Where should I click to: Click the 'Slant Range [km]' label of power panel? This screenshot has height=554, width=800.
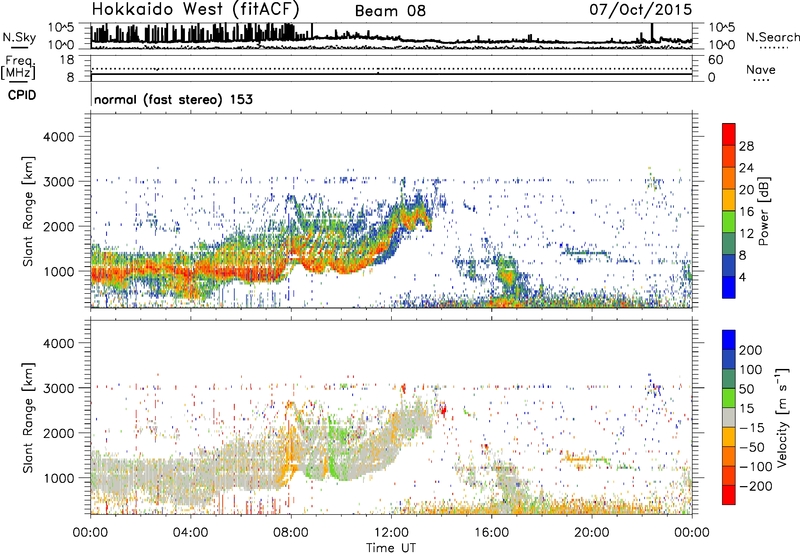[x=28, y=211]
